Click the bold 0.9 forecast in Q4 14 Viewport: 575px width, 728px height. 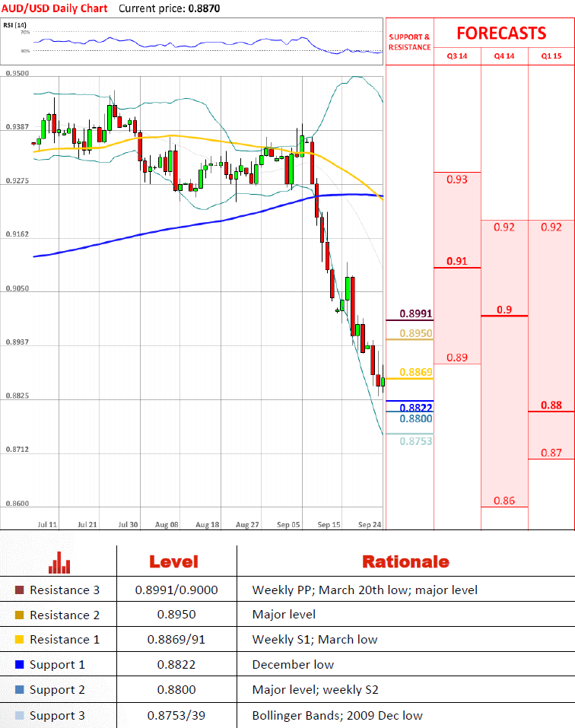(504, 310)
